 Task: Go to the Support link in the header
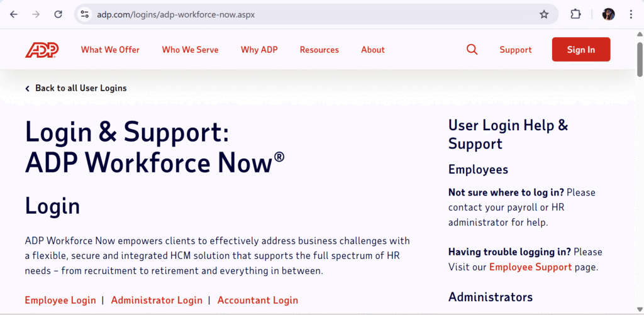pos(516,50)
